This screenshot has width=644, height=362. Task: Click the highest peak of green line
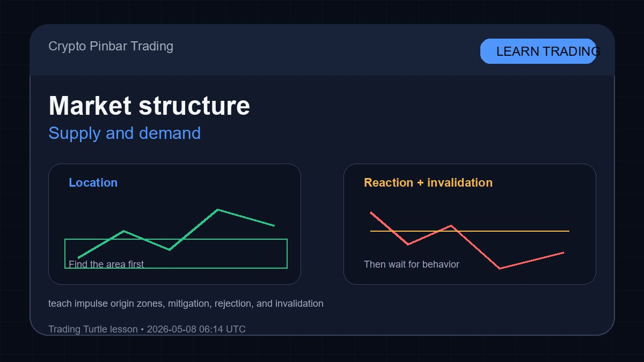(x=217, y=210)
